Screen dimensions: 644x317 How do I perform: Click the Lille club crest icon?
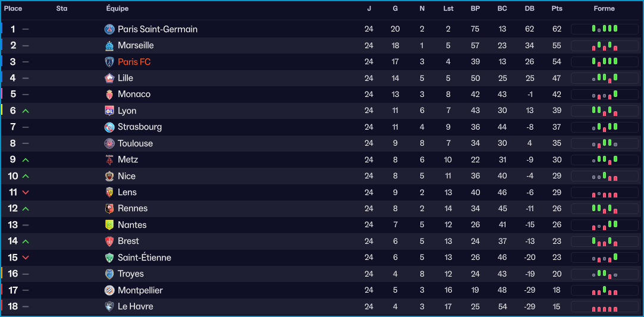(x=109, y=78)
